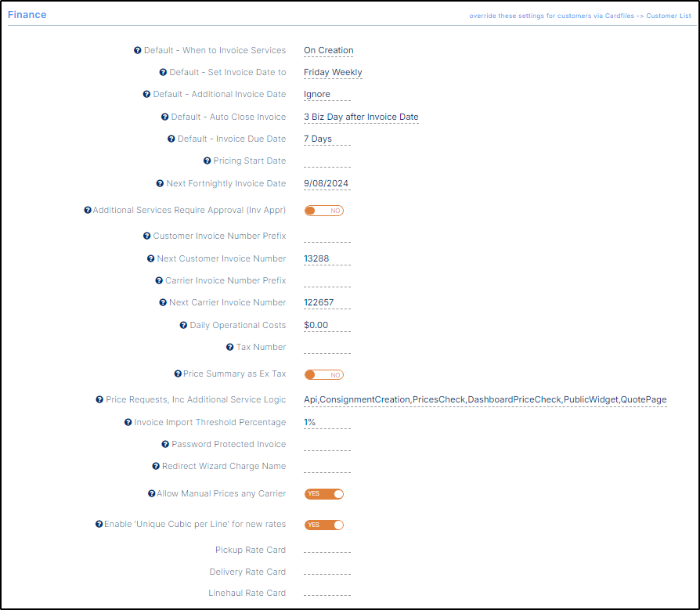Viewport: 700px width, 610px height.
Task: Click the empty Pickup Rate Card field
Action: (327, 550)
